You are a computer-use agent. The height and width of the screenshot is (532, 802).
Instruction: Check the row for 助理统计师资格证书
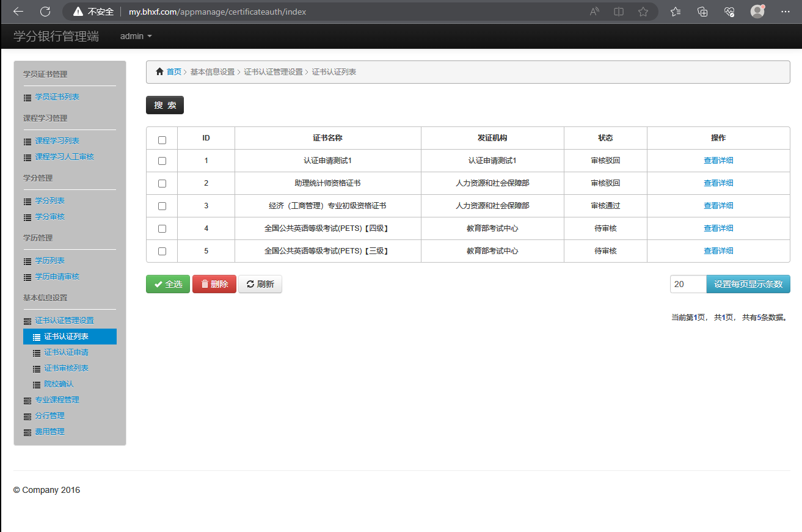tap(162, 184)
